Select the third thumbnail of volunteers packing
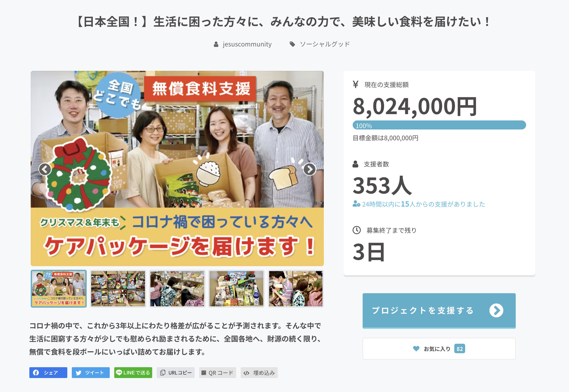This screenshot has height=392, width=569. [x=177, y=289]
